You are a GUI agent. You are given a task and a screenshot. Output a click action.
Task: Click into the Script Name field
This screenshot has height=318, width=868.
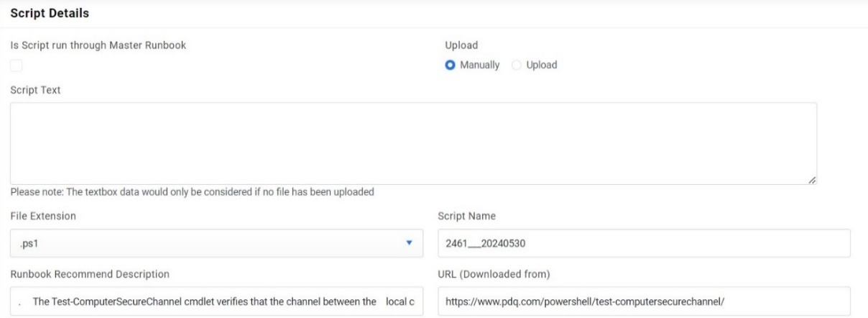click(x=644, y=243)
